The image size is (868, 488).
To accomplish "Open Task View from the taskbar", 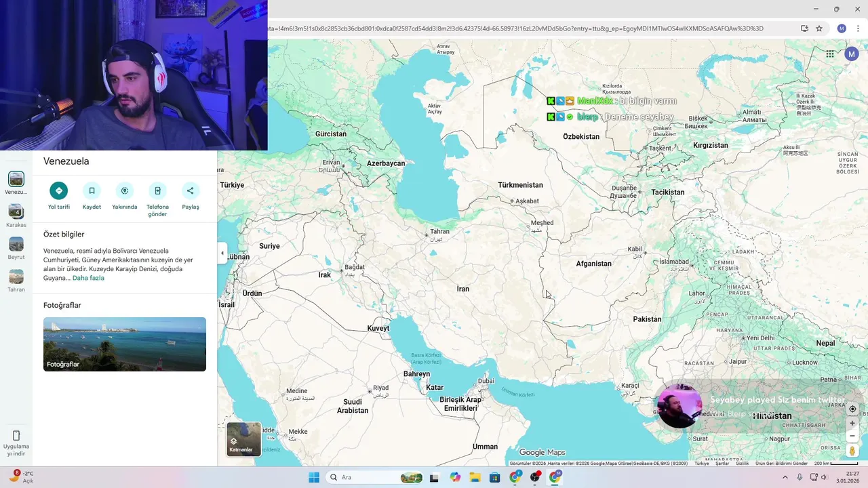I will [434, 477].
